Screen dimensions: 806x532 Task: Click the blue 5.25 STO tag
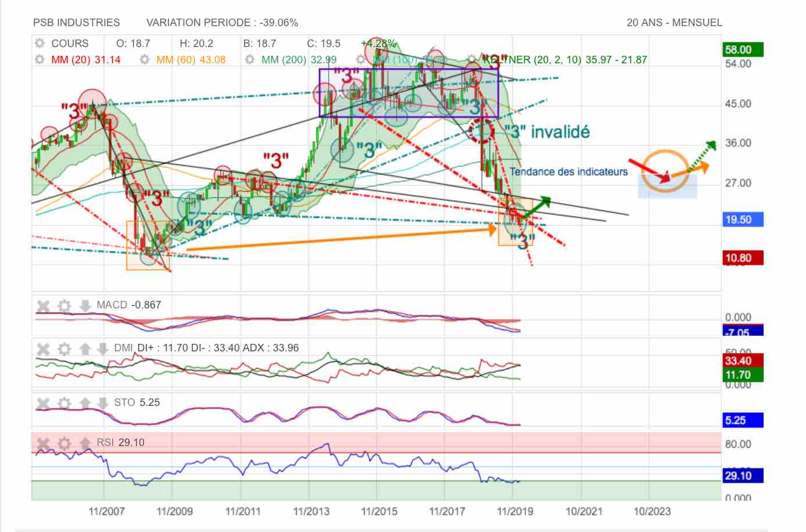pos(743,420)
